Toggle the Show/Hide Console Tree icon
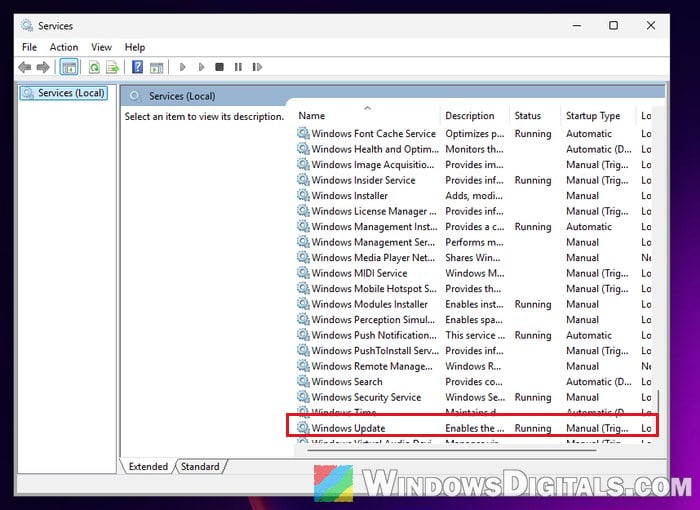Screen dimensions: 700x510 pos(69,67)
